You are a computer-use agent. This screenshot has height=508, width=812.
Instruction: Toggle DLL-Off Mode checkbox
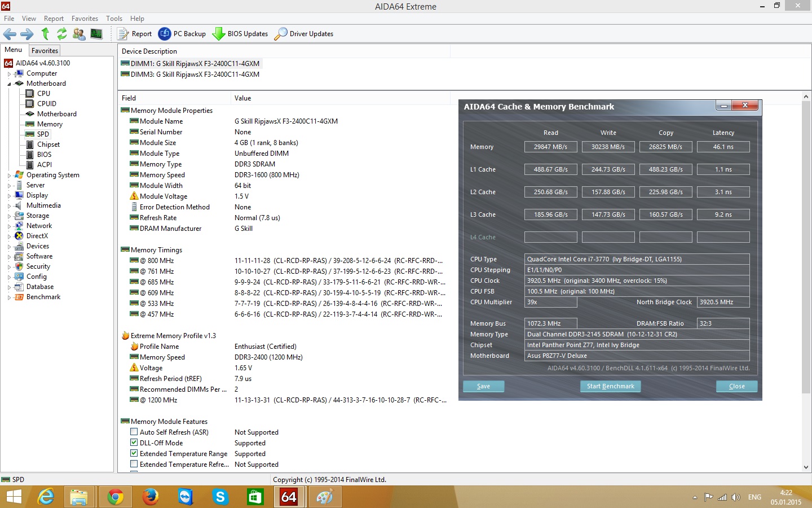[x=134, y=443]
